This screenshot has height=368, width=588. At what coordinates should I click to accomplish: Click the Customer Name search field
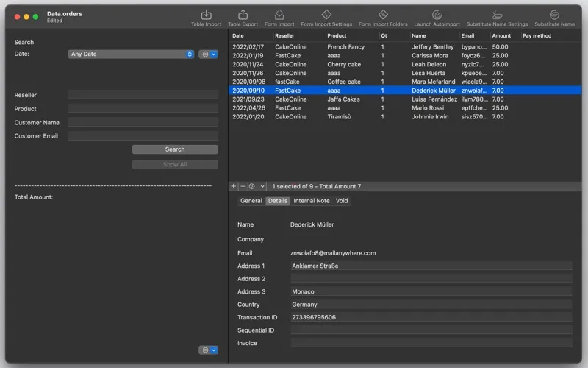click(x=143, y=122)
